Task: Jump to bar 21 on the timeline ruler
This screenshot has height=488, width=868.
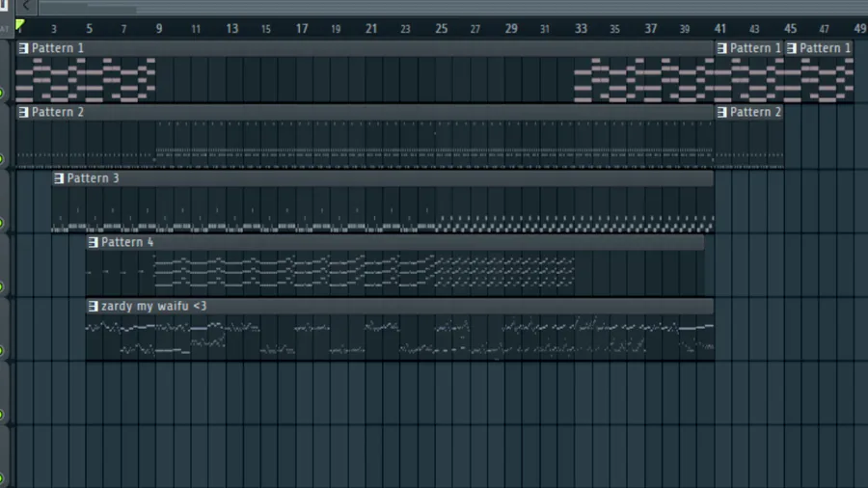Action: coord(371,29)
